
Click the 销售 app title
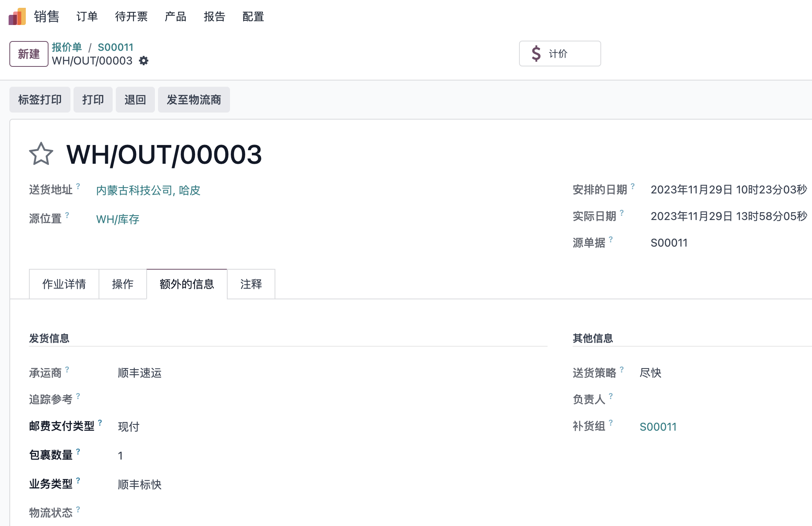tap(47, 16)
